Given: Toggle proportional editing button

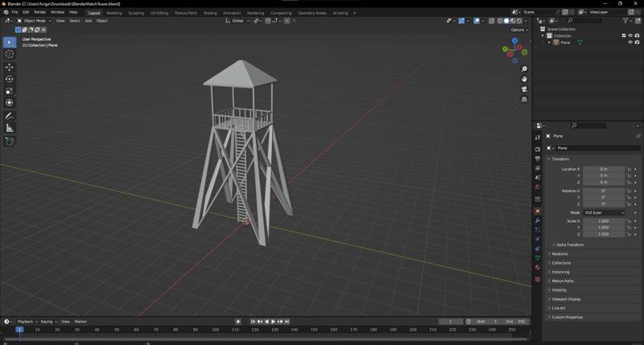Looking at the screenshot, I should [x=287, y=21].
